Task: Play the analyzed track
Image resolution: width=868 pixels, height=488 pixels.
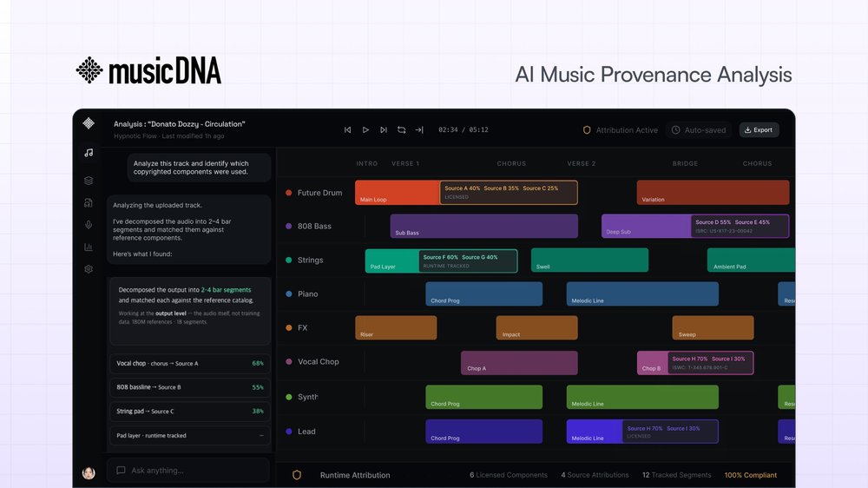Action: [365, 129]
